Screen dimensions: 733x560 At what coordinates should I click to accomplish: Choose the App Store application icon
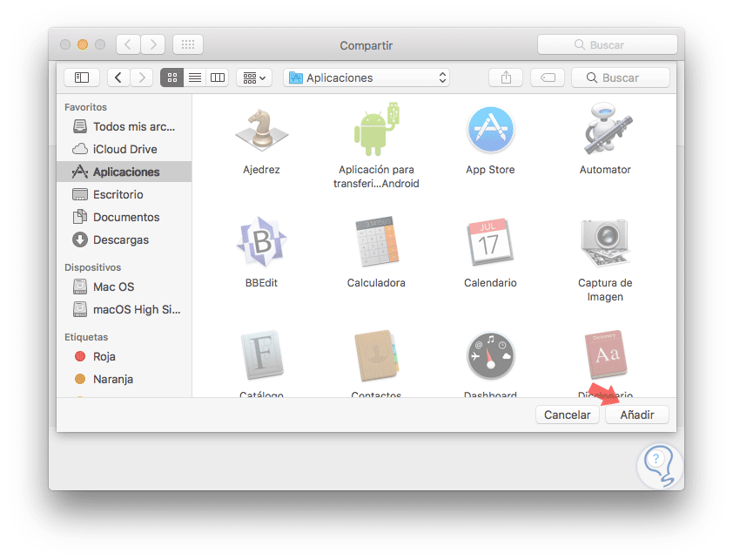490,130
